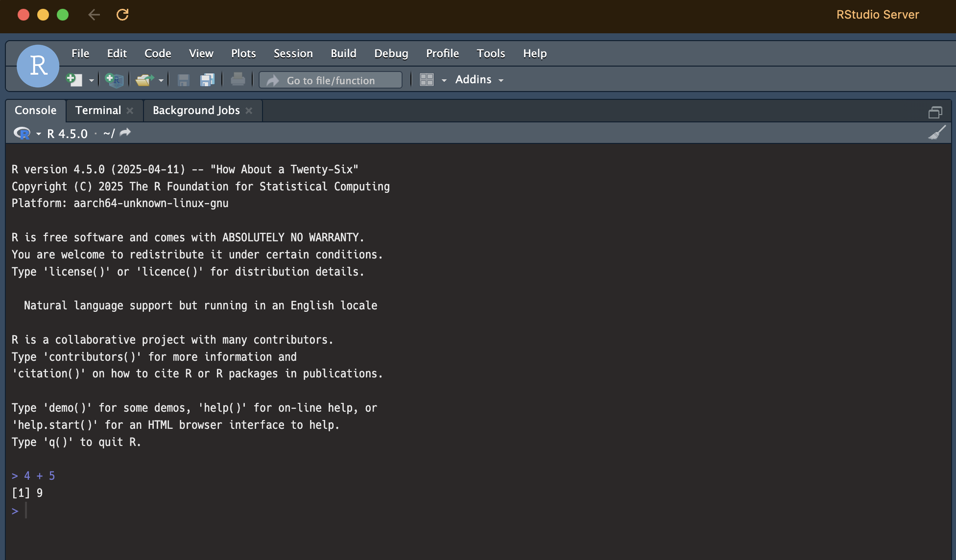Close the Background Jobs tab
Viewport: 956px width, 560px height.
(x=249, y=111)
